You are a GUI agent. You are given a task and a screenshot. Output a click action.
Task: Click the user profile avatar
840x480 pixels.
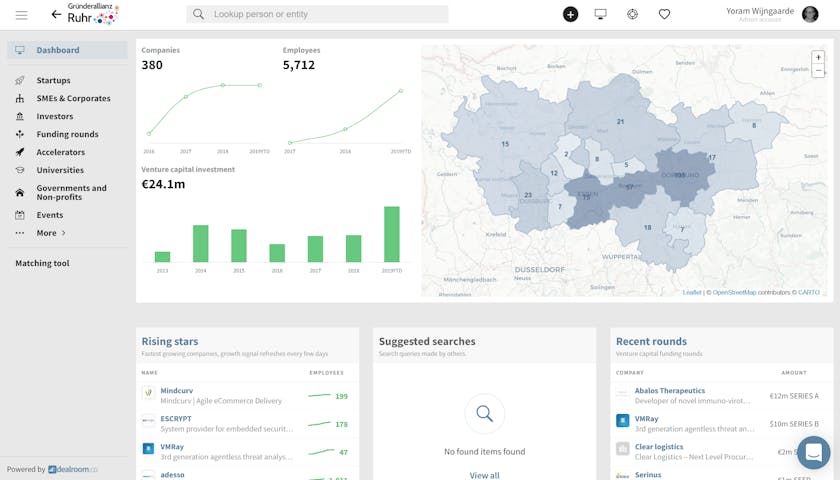[810, 14]
